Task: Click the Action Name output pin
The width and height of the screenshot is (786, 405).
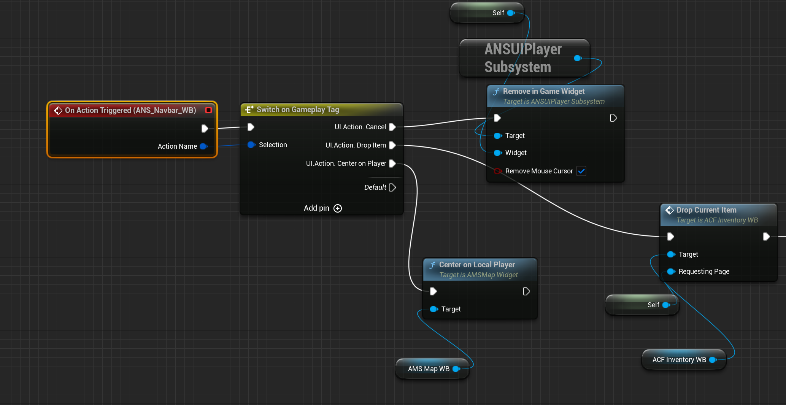Action: (204, 146)
